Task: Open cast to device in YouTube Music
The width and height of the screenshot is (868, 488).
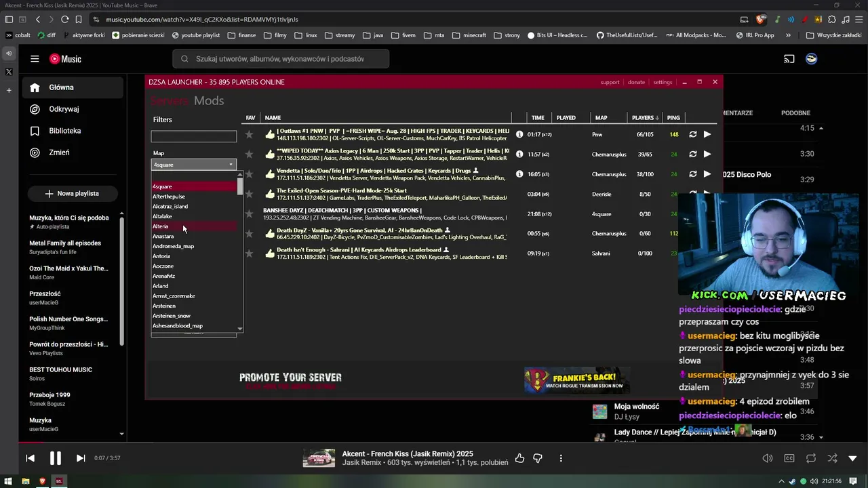Action: (789, 59)
